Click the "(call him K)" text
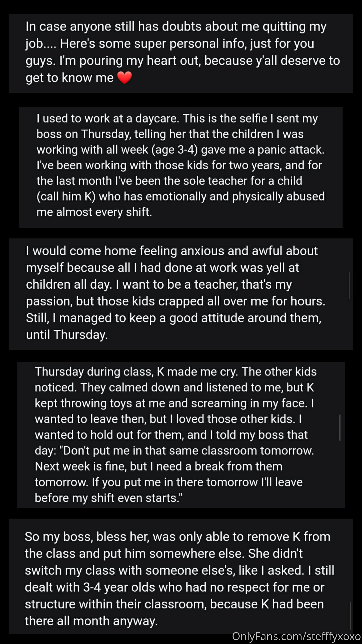 tap(66, 196)
